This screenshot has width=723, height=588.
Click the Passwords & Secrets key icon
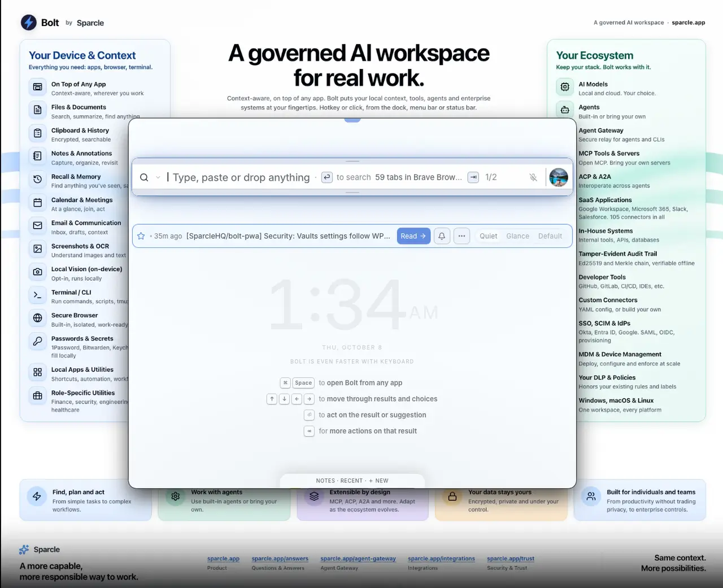click(38, 341)
